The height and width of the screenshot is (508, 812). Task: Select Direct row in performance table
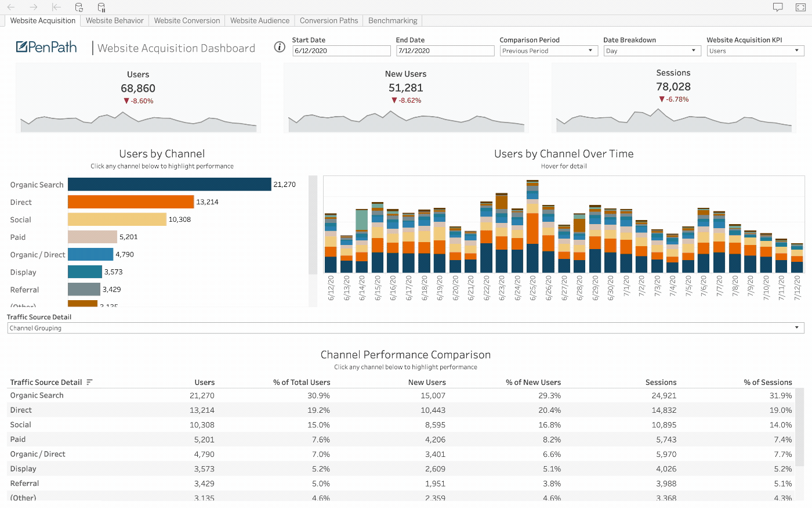click(x=401, y=410)
